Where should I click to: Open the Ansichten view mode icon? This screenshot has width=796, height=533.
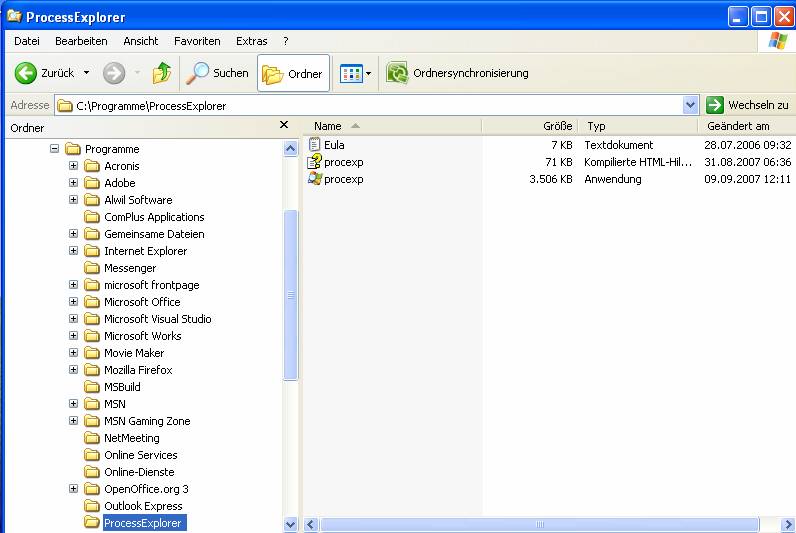pyautogui.click(x=351, y=74)
